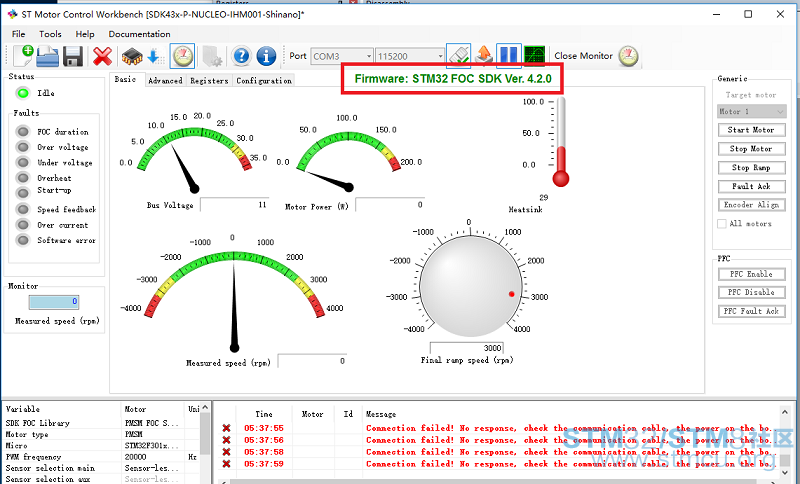Click the Start-up fault indicator
Screen dimensions: 800x484
[22, 193]
